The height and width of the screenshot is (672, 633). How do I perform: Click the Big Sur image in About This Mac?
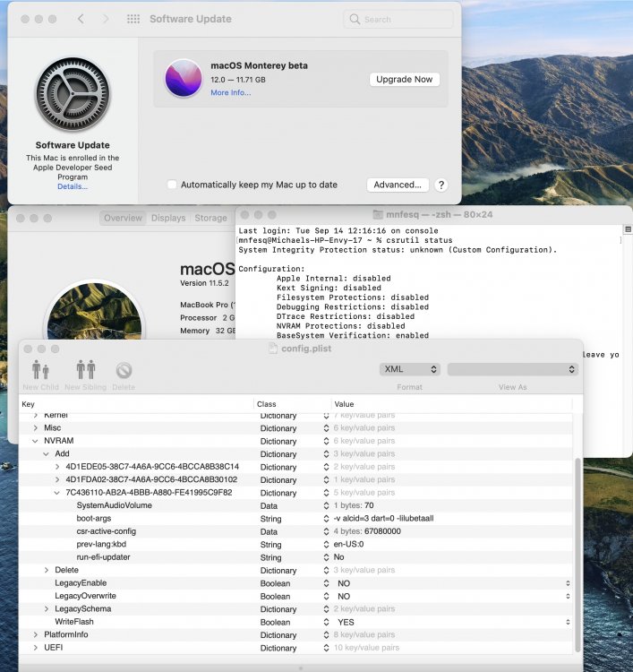point(94,311)
